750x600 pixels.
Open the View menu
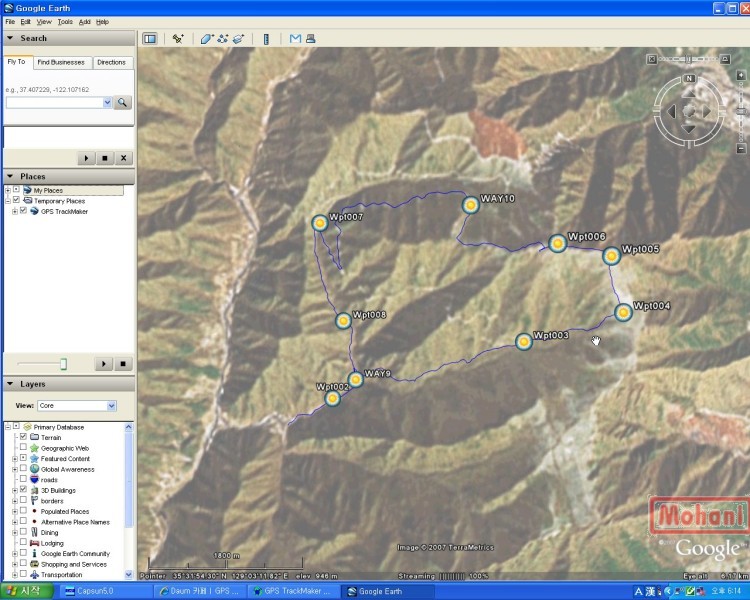coord(44,22)
